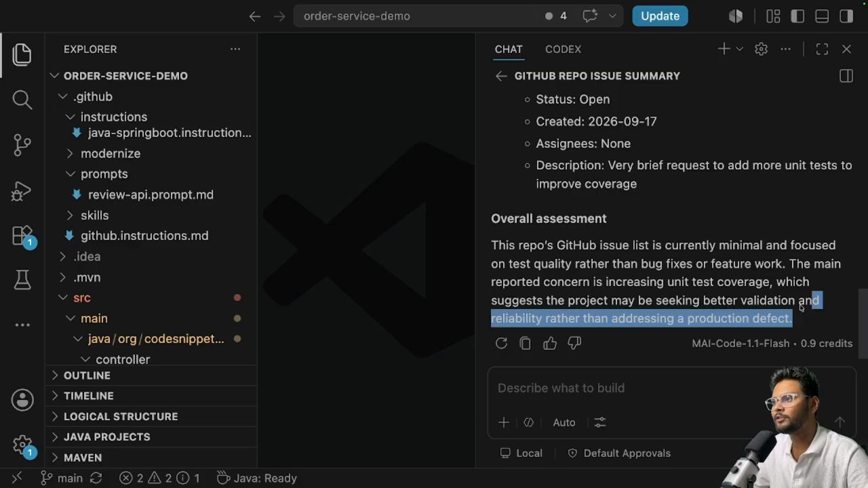Open the Auto model picker
Viewport: 868px width, 488px height.
564,422
